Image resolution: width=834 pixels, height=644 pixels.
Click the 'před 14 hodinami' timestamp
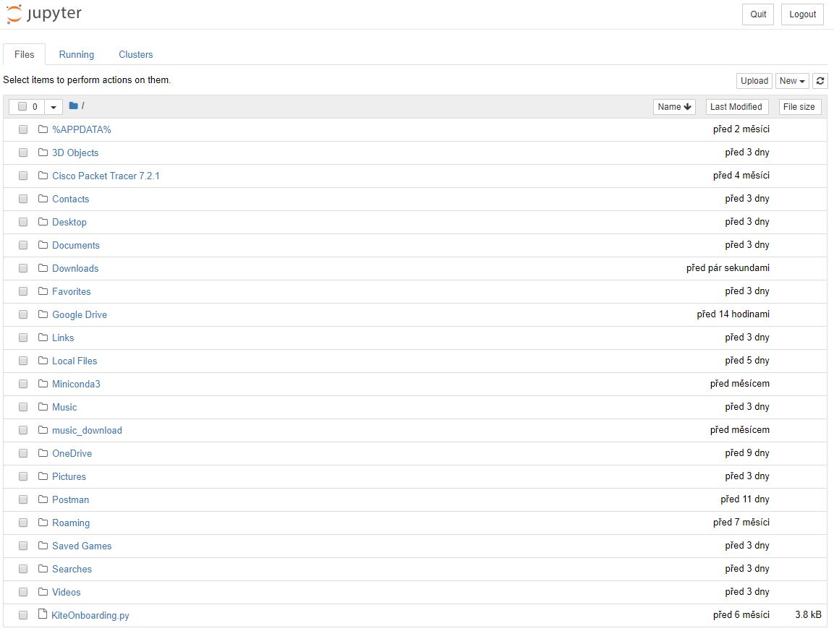(733, 314)
